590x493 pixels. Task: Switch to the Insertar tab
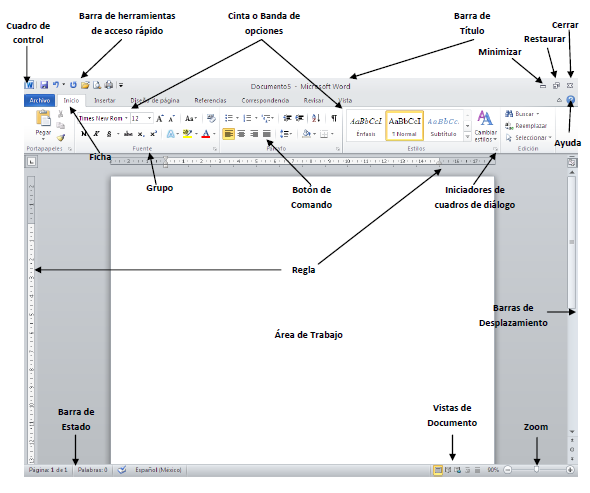pos(105,100)
